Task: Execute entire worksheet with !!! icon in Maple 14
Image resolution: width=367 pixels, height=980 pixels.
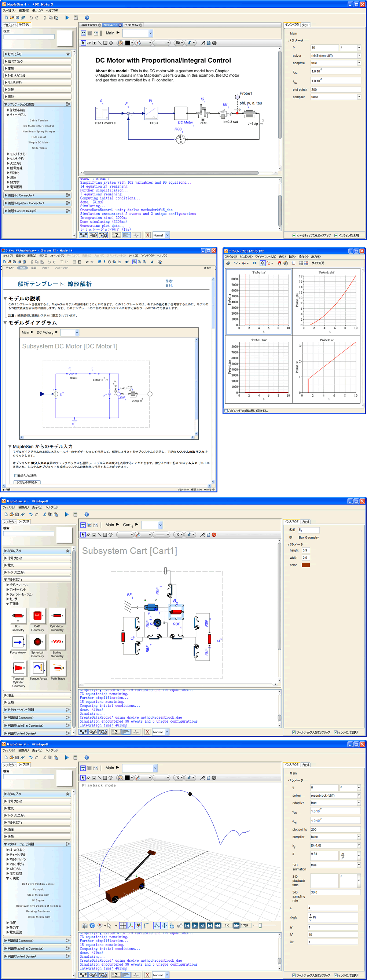Action: (x=100, y=262)
